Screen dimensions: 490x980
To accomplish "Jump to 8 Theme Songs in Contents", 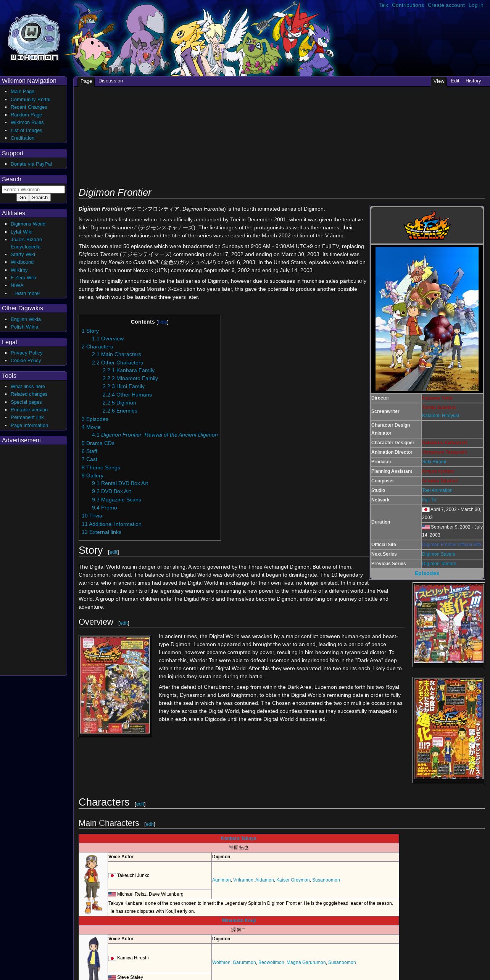I will [101, 468].
